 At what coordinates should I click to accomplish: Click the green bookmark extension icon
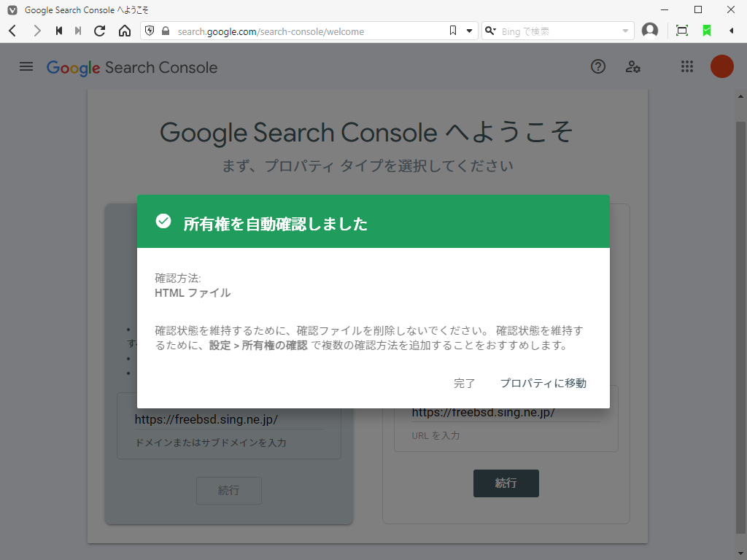[x=707, y=31]
